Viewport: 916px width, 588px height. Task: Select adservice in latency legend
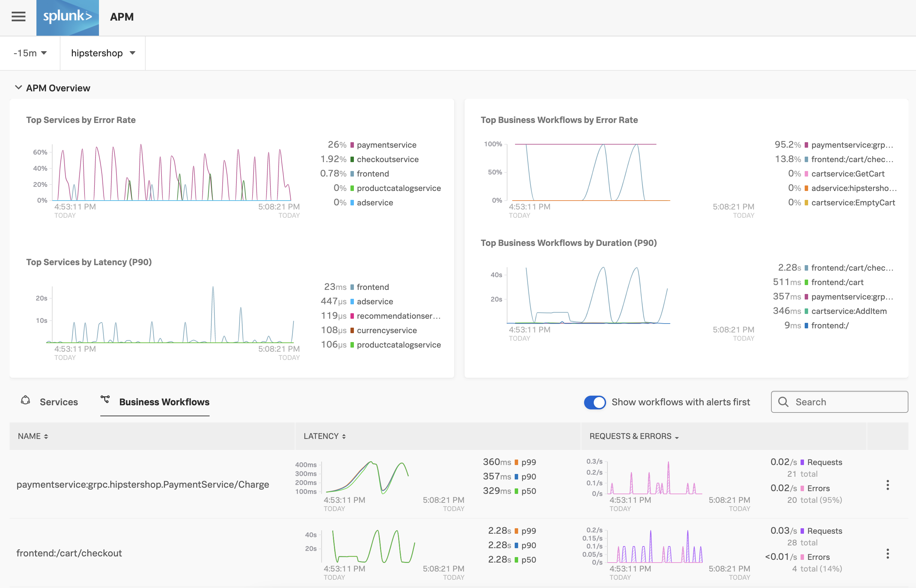point(375,301)
